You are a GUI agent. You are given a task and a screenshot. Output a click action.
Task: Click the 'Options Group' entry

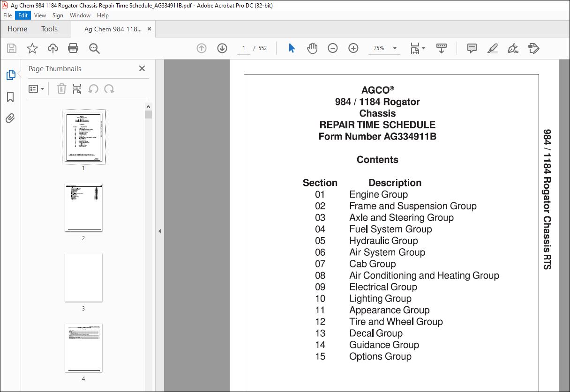pos(380,356)
